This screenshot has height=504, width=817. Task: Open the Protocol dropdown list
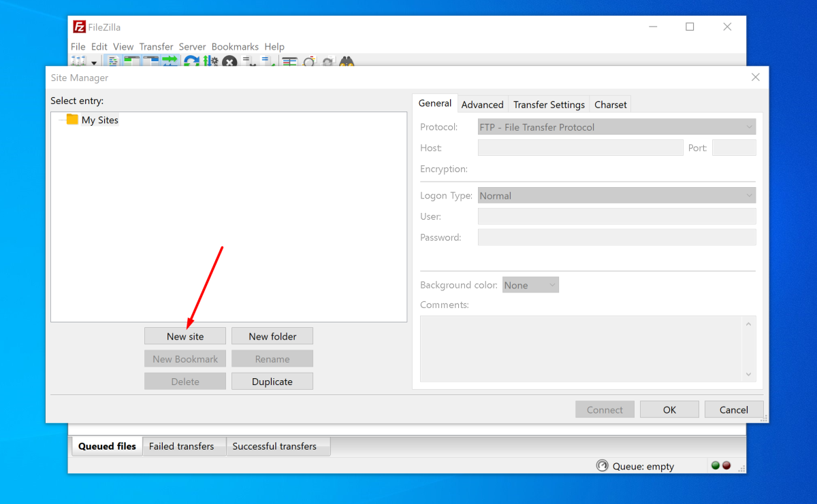617,127
